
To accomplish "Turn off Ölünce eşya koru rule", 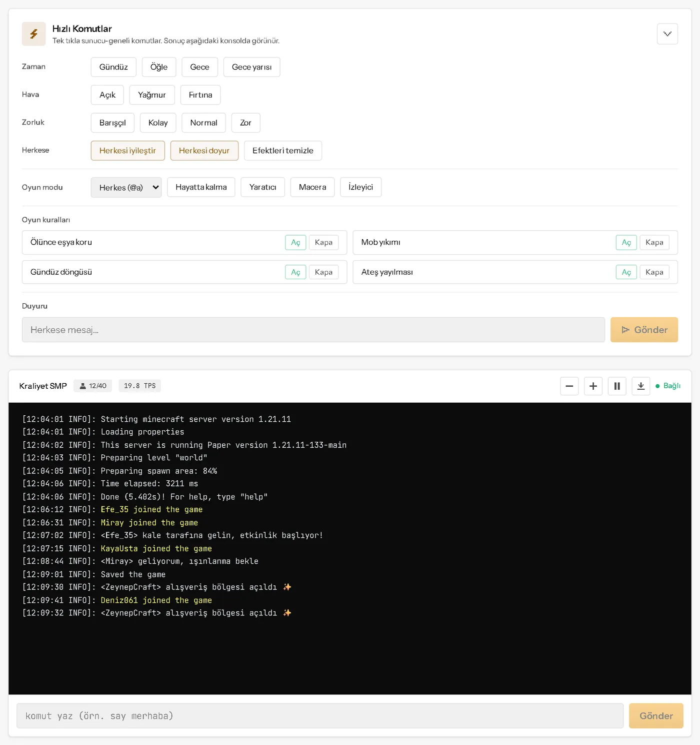I will [x=323, y=243].
